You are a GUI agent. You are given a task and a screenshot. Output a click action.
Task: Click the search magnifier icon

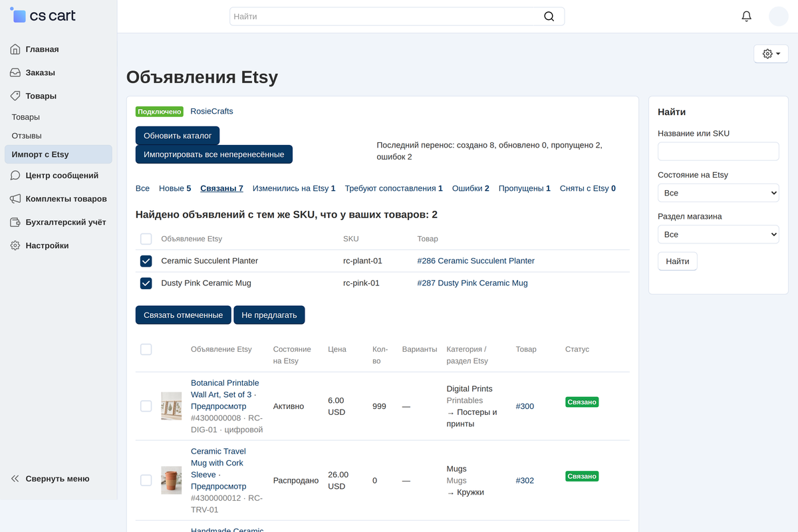549,17
